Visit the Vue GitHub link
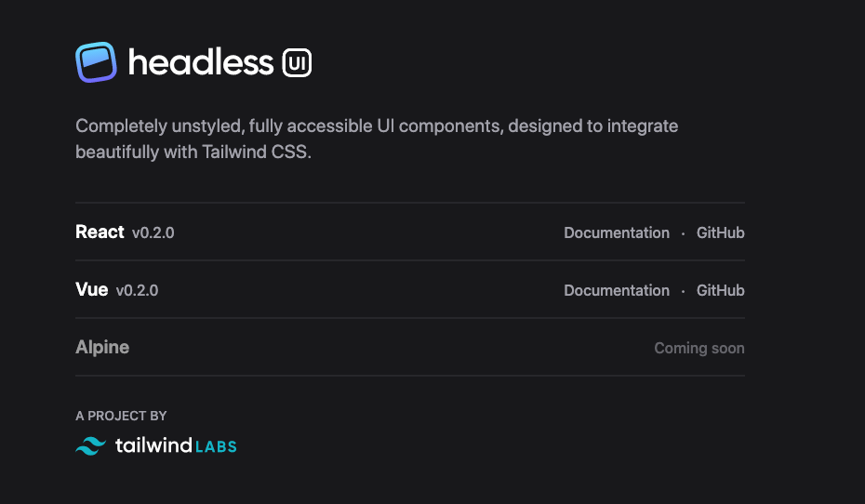The image size is (865, 504). pos(721,290)
